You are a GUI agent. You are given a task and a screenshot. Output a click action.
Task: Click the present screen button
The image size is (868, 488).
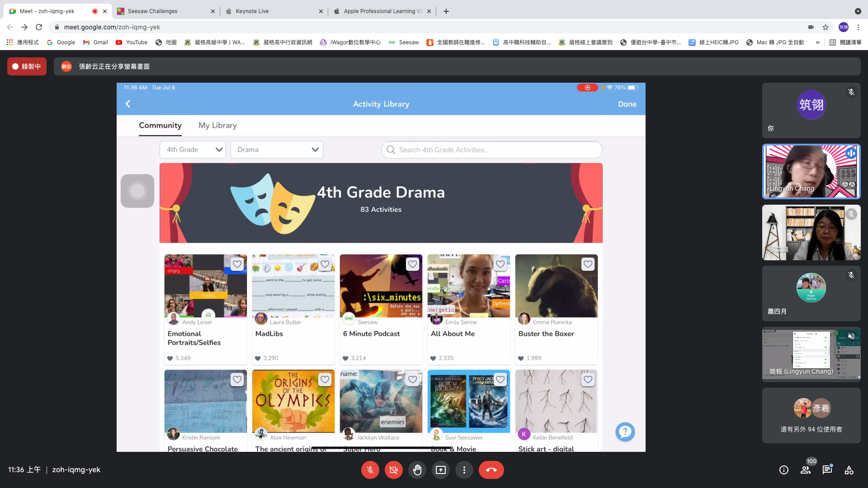(440, 470)
